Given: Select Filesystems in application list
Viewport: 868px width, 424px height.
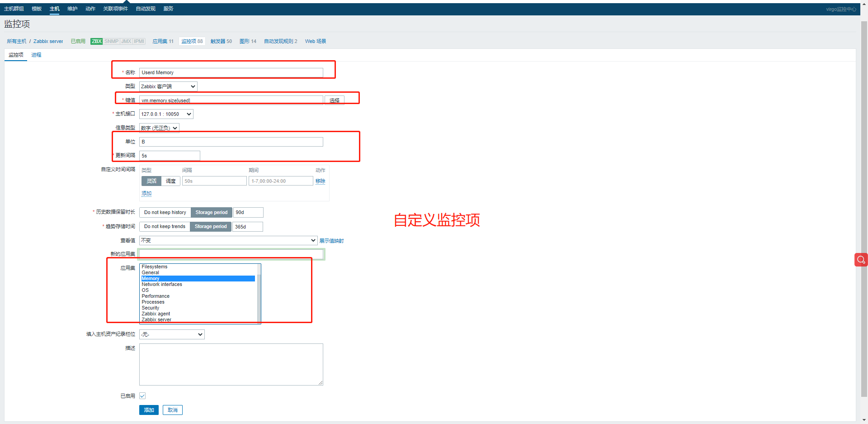Looking at the screenshot, I should coord(198,267).
